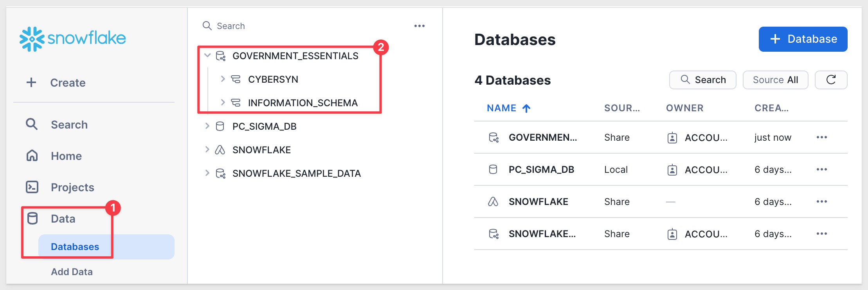This screenshot has height=290, width=868.
Task: Click the SNOWFLAKE... row share icon in table
Action: [494, 234]
